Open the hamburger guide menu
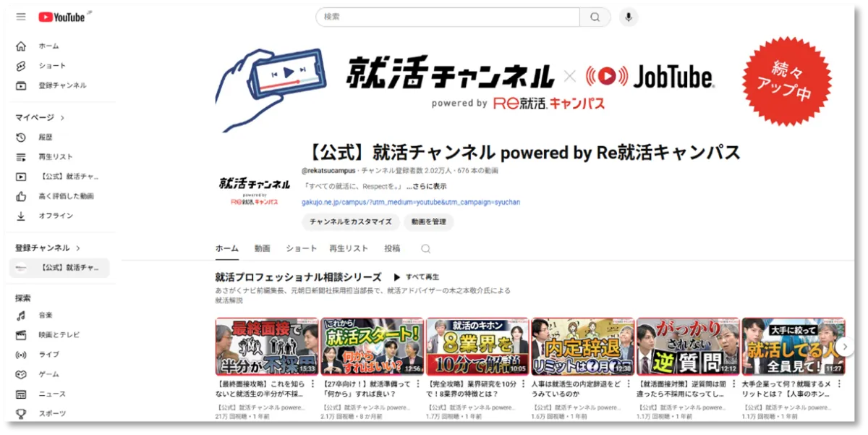 click(x=21, y=17)
